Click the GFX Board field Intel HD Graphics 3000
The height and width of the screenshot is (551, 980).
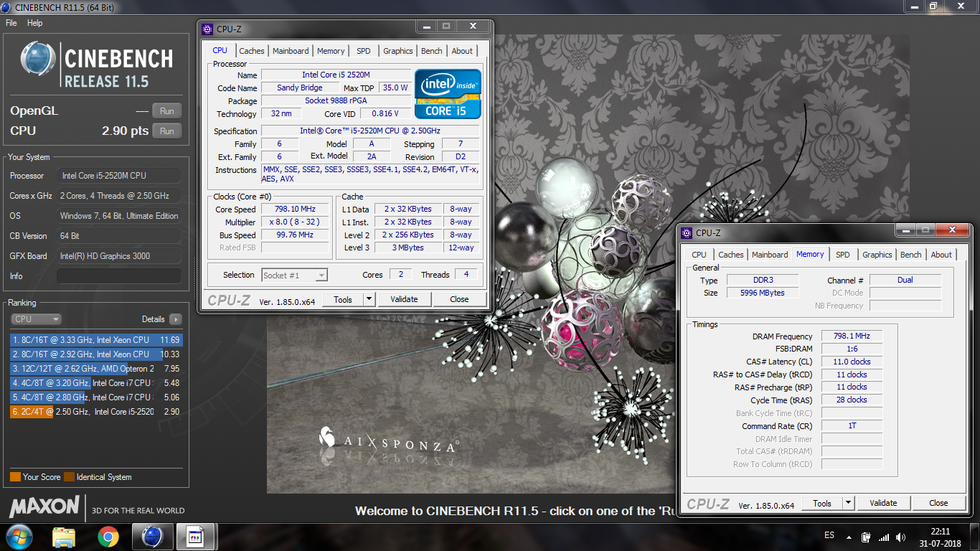[119, 256]
